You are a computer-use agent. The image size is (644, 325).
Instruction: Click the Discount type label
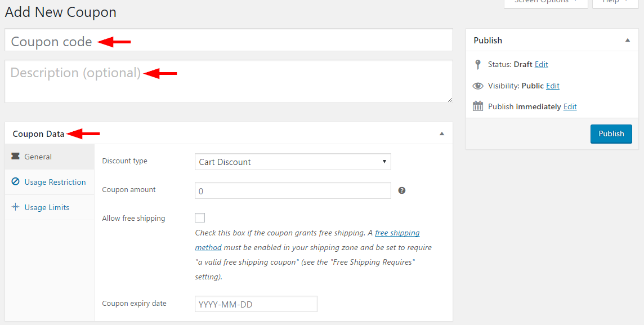coord(125,161)
